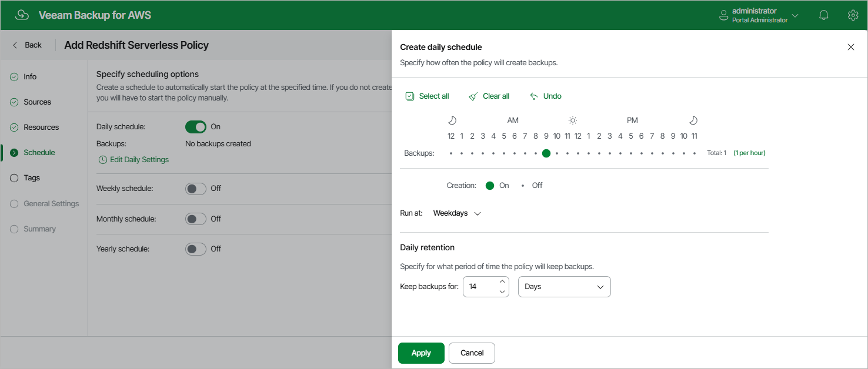This screenshot has width=868, height=369.
Task: Click the Undo link text
Action: click(x=552, y=96)
